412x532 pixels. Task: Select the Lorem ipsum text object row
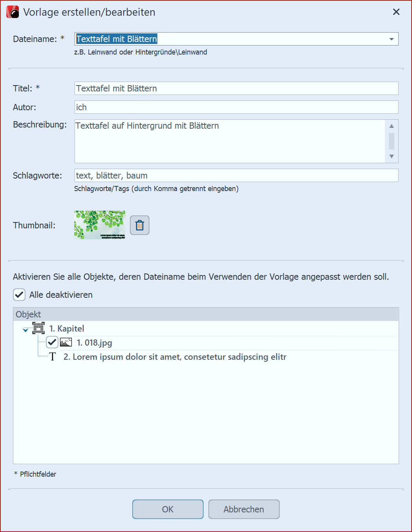point(175,357)
